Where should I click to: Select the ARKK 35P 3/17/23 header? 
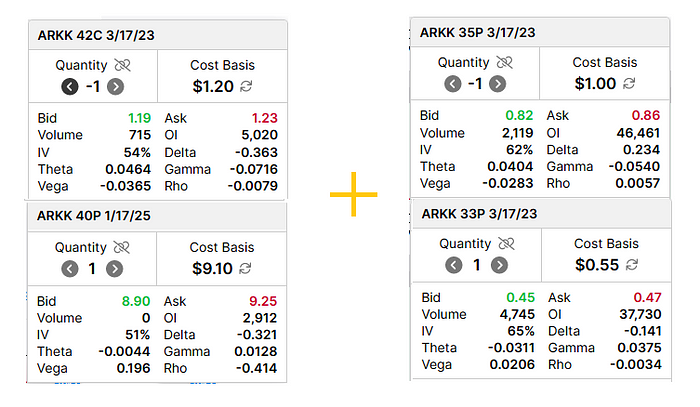[x=478, y=33]
